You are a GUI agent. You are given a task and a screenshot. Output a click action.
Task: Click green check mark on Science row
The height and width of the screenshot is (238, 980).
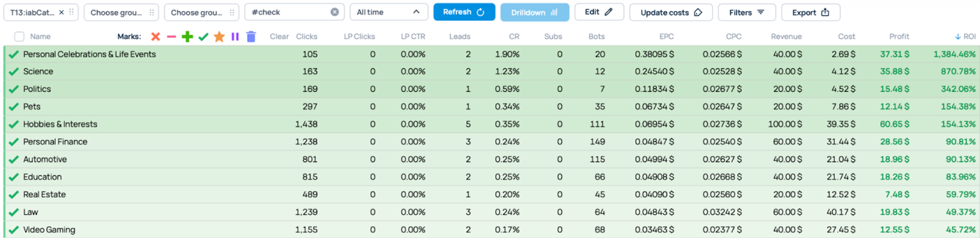[14, 71]
